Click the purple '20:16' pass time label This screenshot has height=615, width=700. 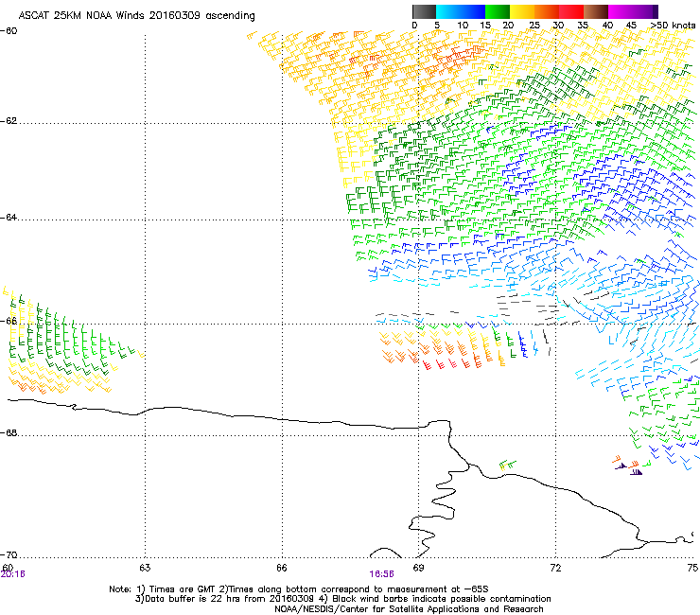tap(13, 574)
